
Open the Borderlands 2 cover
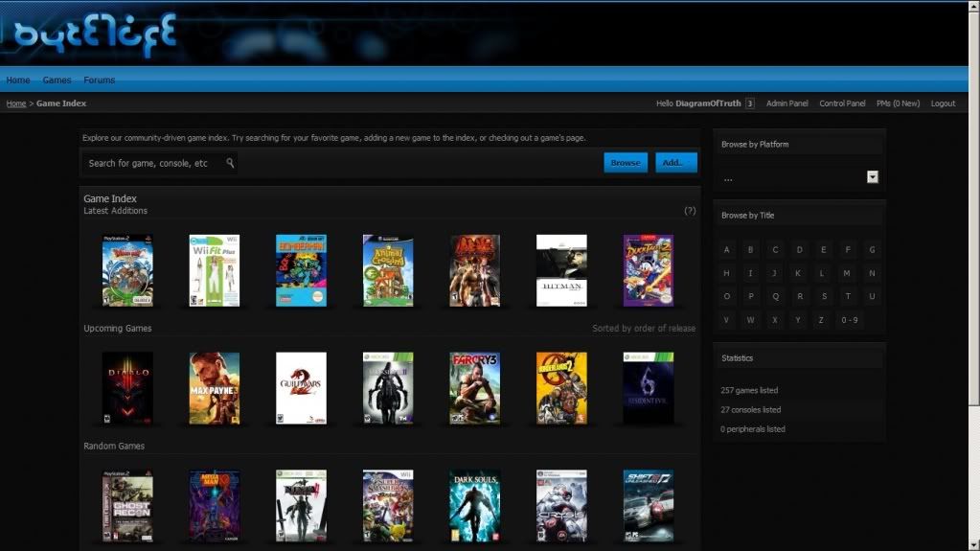pyautogui.click(x=562, y=388)
